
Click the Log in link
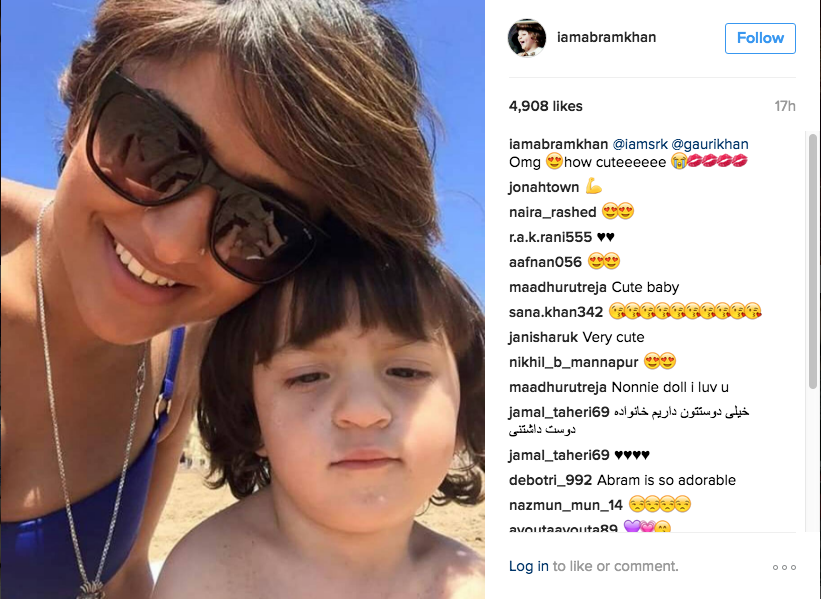528,566
